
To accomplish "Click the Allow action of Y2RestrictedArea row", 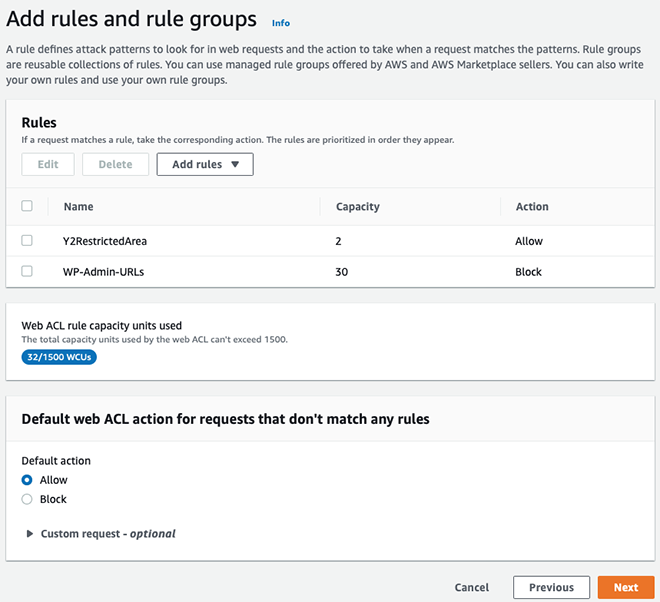I will click(x=529, y=241).
